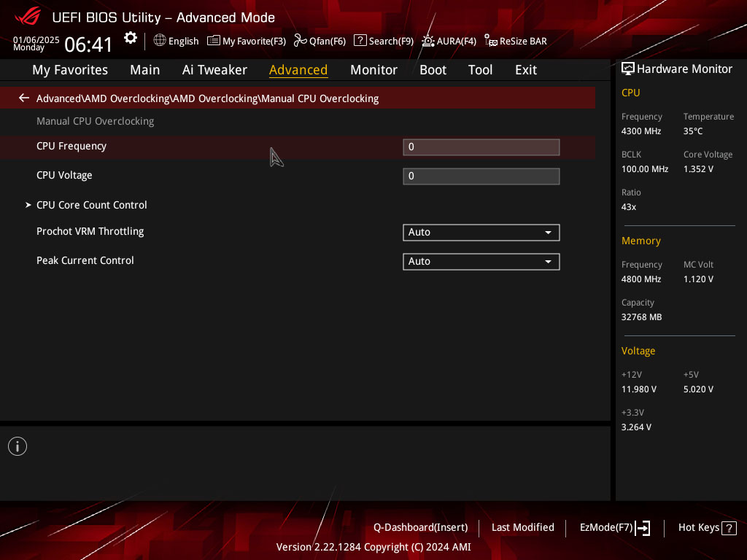Click the 32768 MB capacity value
Screen dimensions: 747x560
(642, 317)
